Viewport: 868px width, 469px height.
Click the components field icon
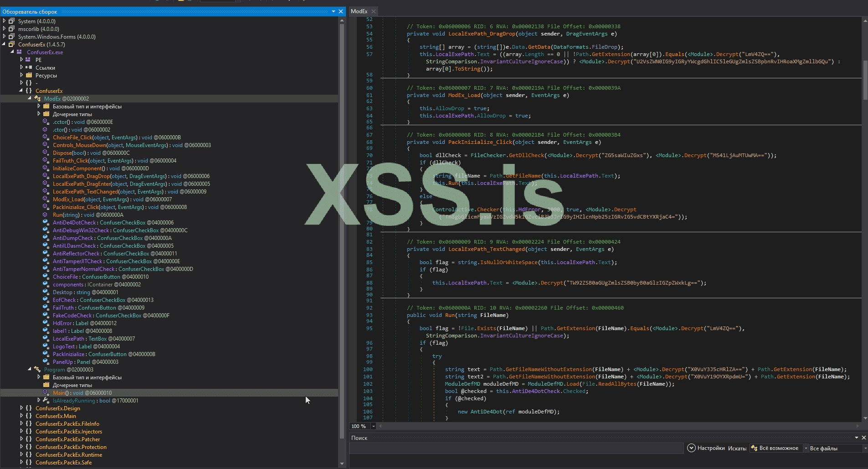point(46,284)
